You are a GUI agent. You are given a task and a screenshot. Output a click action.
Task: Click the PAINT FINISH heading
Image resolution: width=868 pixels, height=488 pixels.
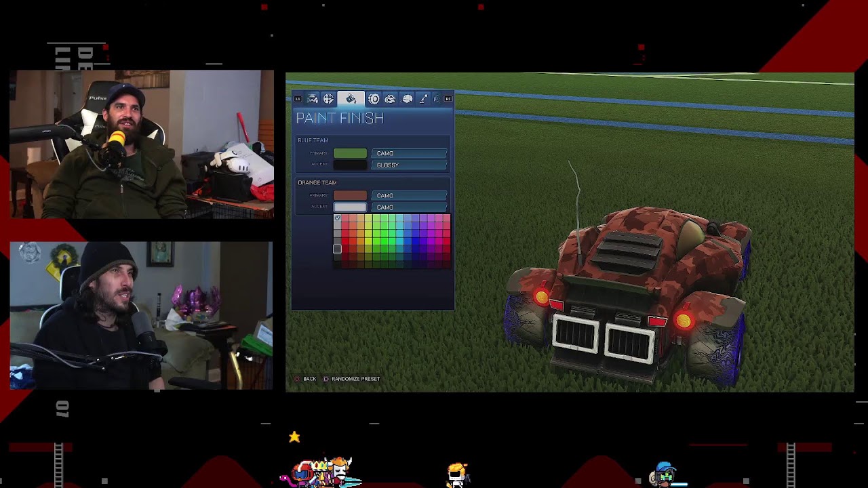coord(340,118)
